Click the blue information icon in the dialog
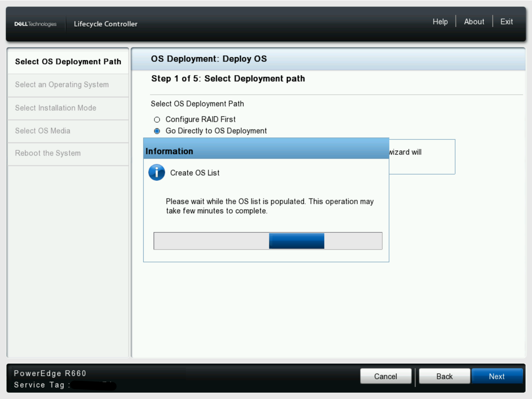 click(157, 172)
